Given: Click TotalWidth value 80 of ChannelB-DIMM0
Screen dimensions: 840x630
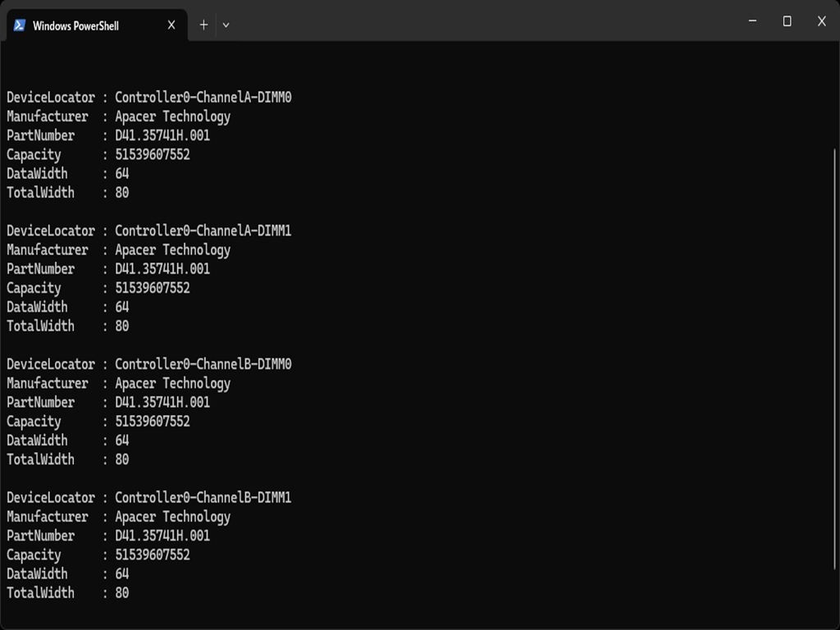Looking at the screenshot, I should (122, 459).
